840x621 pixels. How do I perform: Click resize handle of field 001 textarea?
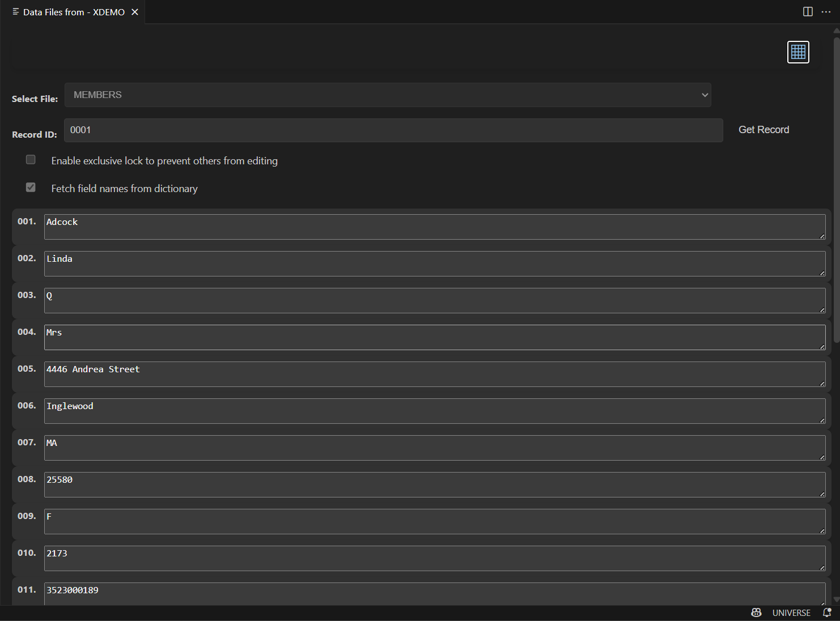pyautogui.click(x=822, y=236)
